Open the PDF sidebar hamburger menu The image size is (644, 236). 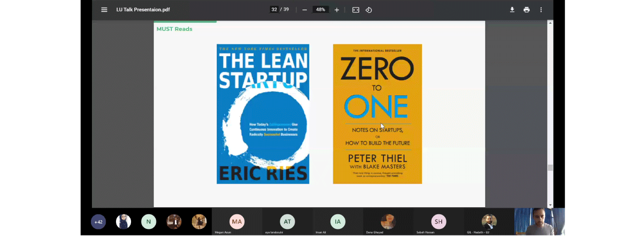click(104, 10)
